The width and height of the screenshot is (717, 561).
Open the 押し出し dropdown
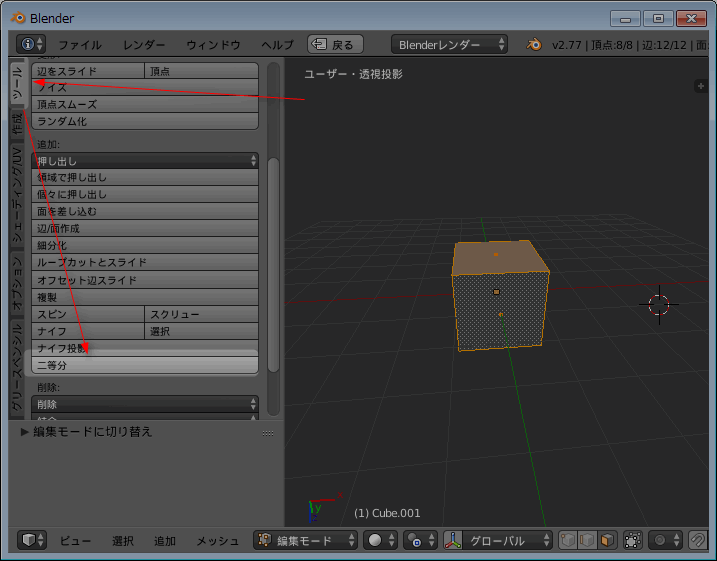pos(145,161)
